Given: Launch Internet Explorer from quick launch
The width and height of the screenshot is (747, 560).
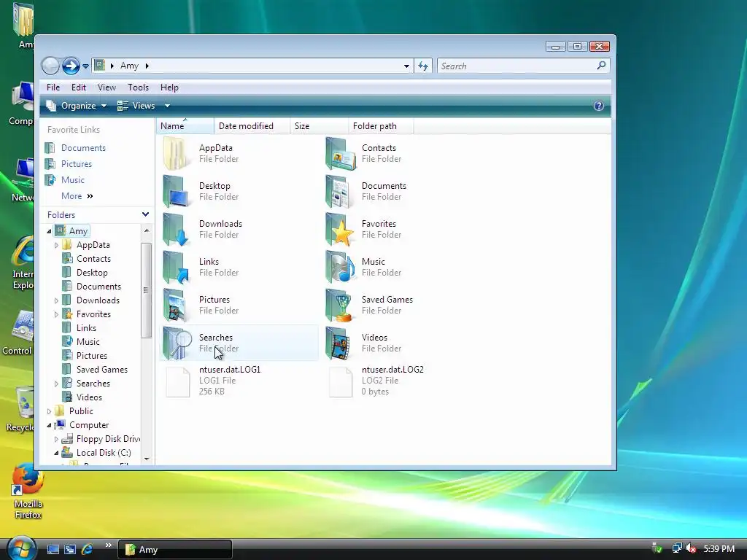Looking at the screenshot, I should (x=88, y=549).
